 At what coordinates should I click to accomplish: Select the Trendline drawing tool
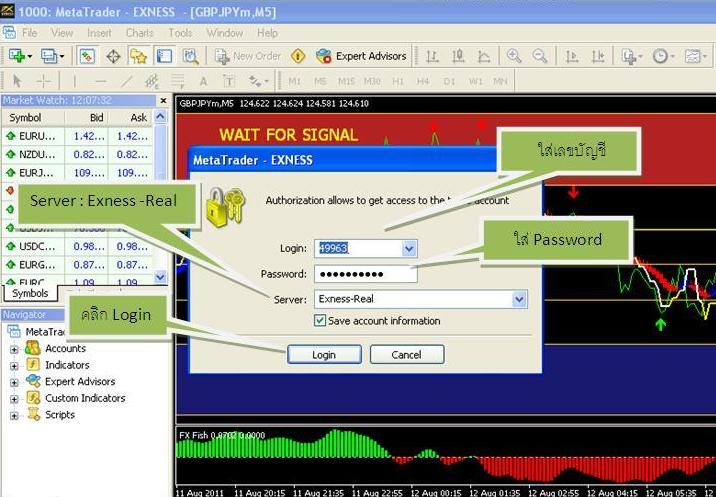pyautogui.click(x=126, y=81)
